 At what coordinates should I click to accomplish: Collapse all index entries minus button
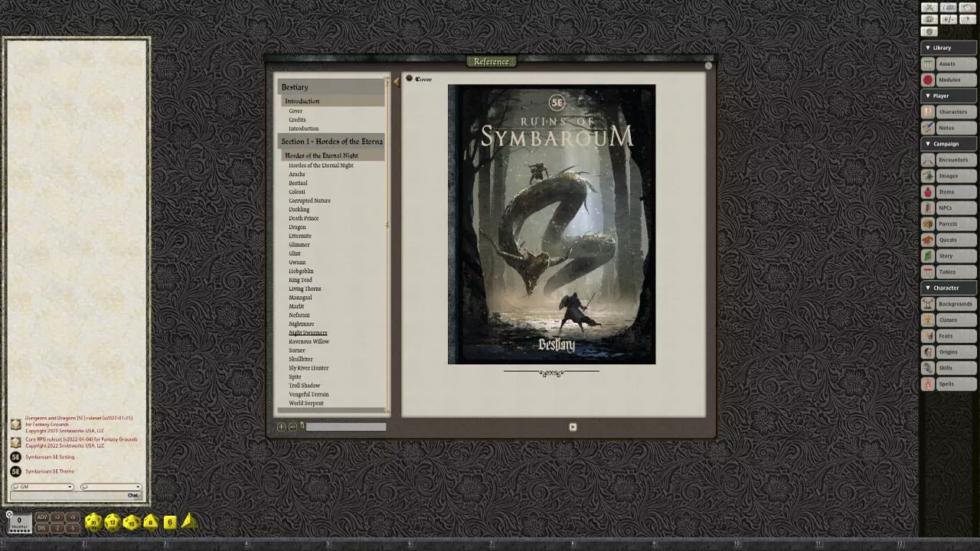tap(292, 427)
